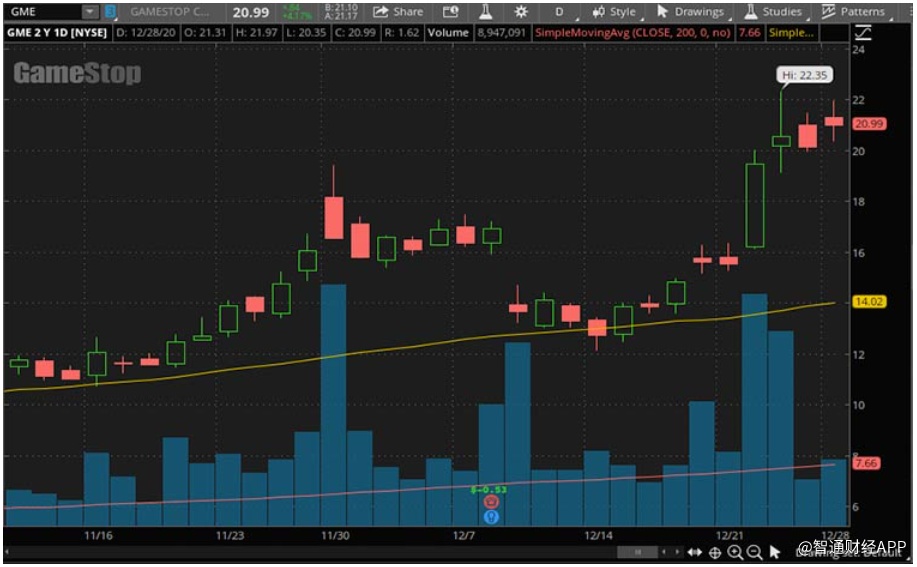
Task: Click the scroll left arrow
Action: click(x=664, y=552)
